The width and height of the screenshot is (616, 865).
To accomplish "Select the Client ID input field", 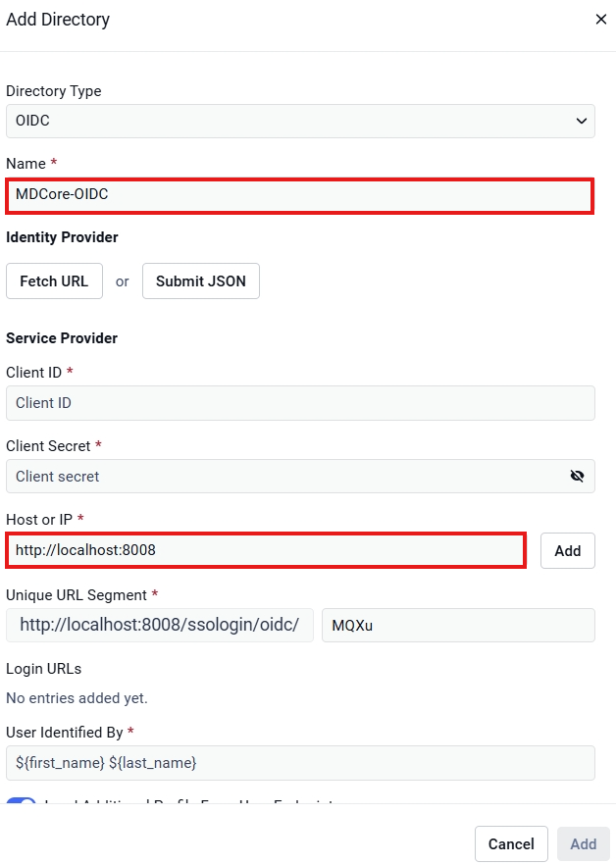I will pos(300,403).
